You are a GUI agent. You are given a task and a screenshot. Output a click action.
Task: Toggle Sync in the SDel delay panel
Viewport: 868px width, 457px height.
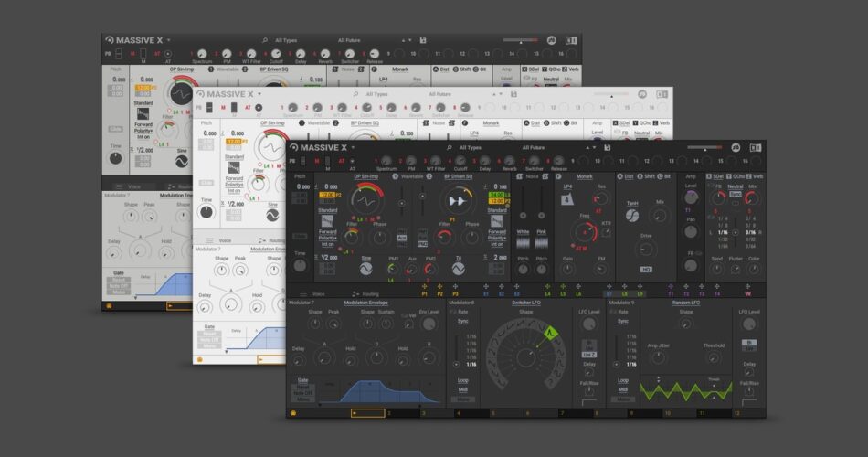735,195
